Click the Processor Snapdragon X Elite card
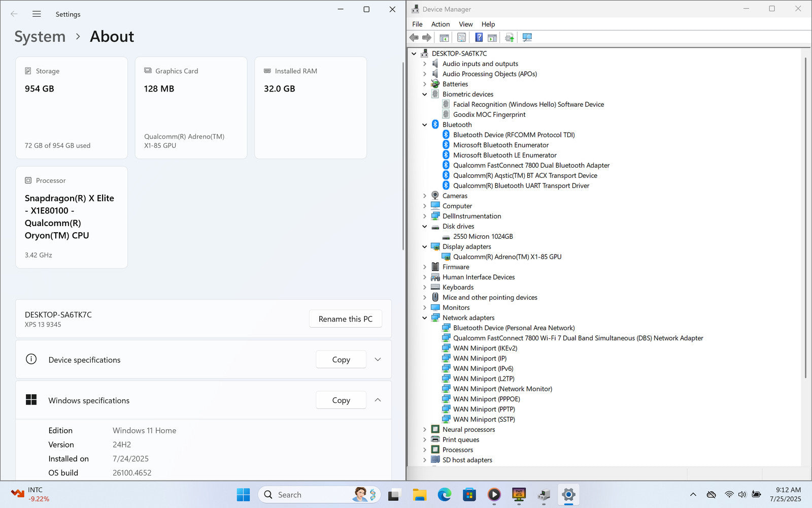This screenshot has width=812, height=508. 72,217
